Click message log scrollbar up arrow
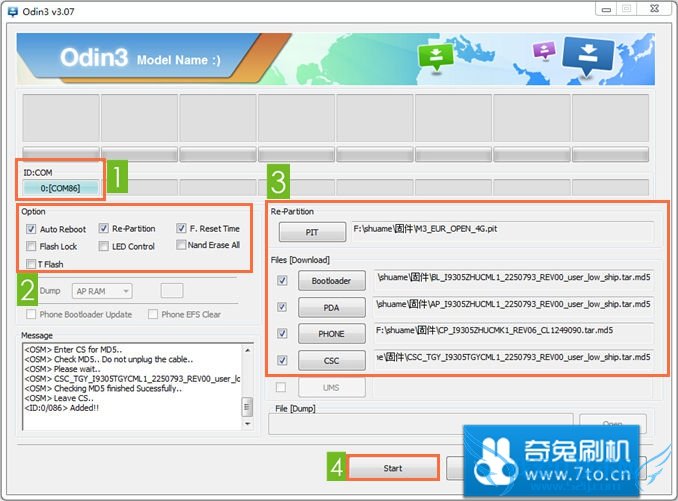Image resolution: width=678 pixels, height=501 pixels. tap(247, 350)
